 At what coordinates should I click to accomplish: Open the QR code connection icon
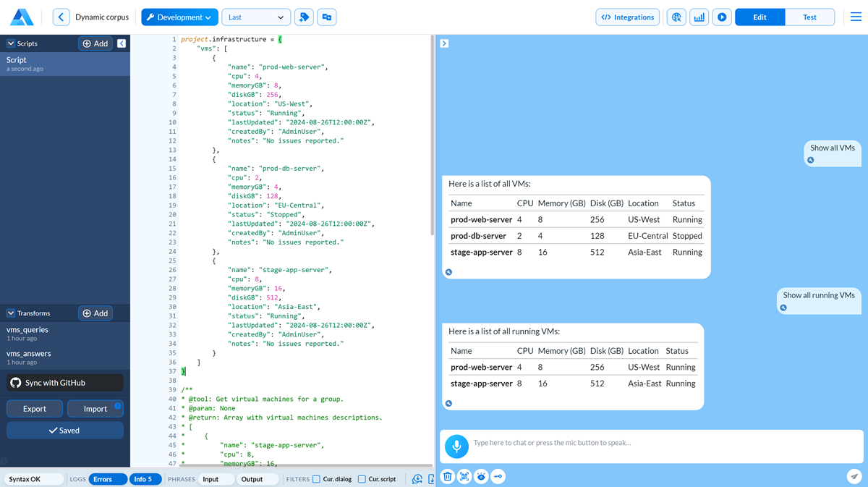pyautogui.click(x=464, y=476)
